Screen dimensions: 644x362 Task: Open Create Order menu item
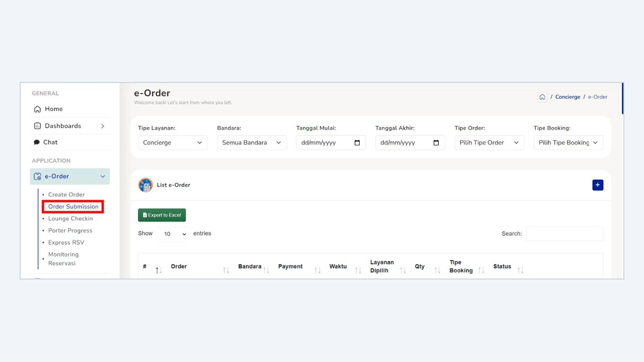coord(66,195)
